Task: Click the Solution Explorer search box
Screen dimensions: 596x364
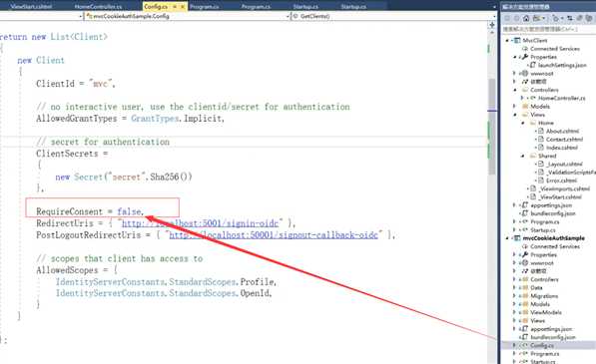Action: tap(547, 29)
